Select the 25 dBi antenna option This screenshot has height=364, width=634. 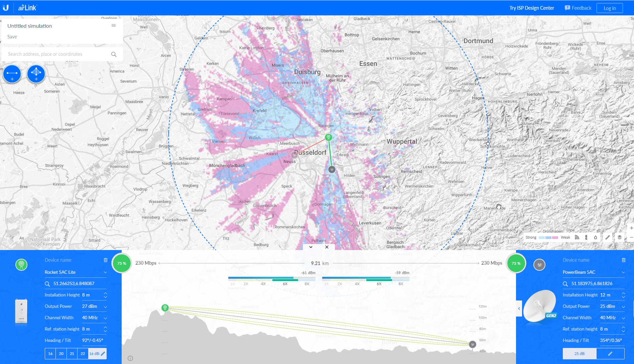(580, 354)
